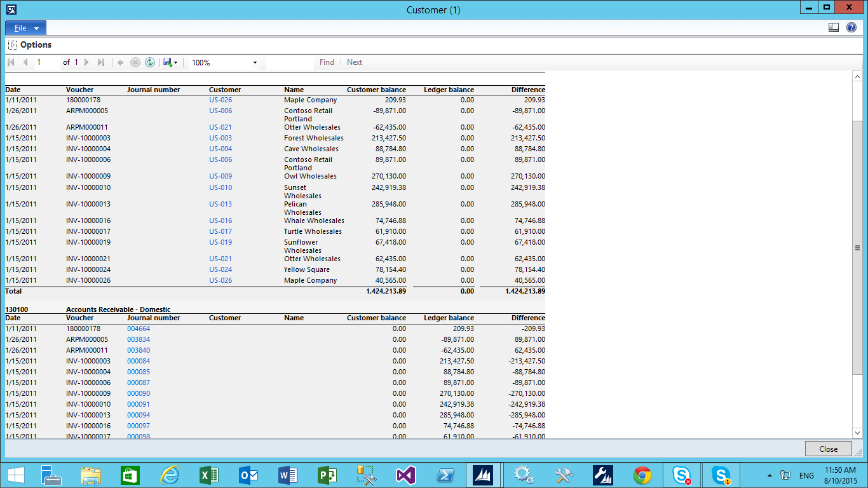Open customer link US-010
The image size is (868, 488).
click(220, 187)
